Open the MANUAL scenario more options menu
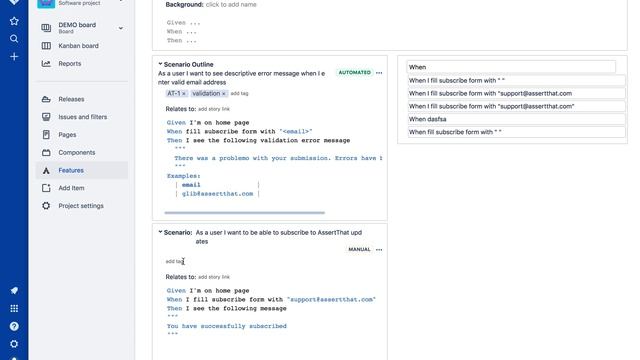Screen dimensions: 640x360 tap(379, 249)
